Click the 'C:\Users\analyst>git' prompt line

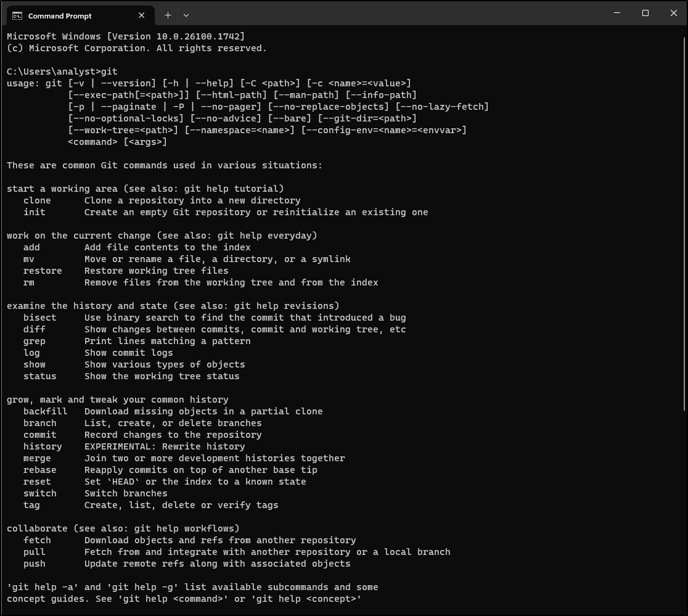click(x=62, y=72)
